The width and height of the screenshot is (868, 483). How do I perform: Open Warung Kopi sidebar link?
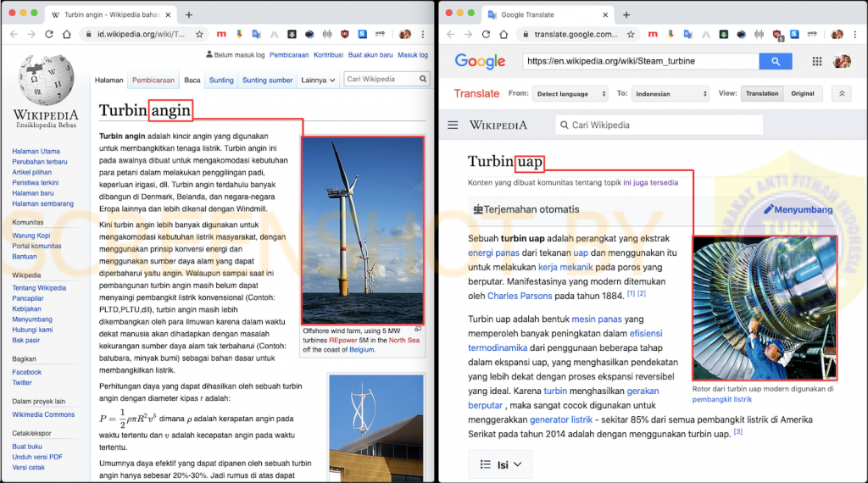point(31,235)
